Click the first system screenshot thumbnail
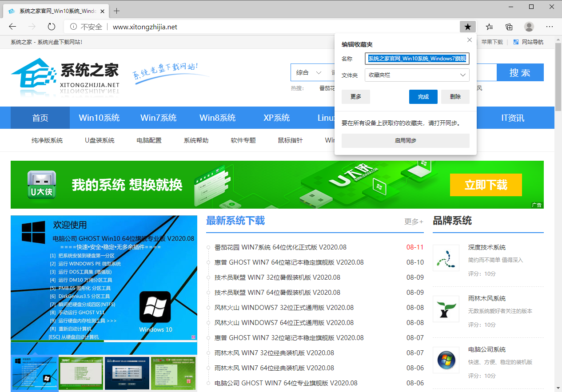The image size is (562, 392). click(x=34, y=373)
